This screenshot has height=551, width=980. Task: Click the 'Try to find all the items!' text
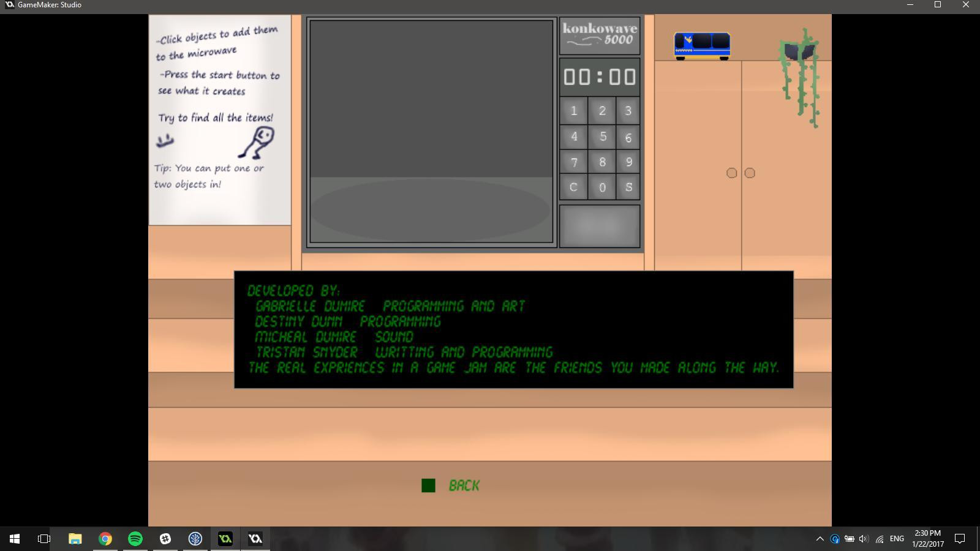coord(216,118)
